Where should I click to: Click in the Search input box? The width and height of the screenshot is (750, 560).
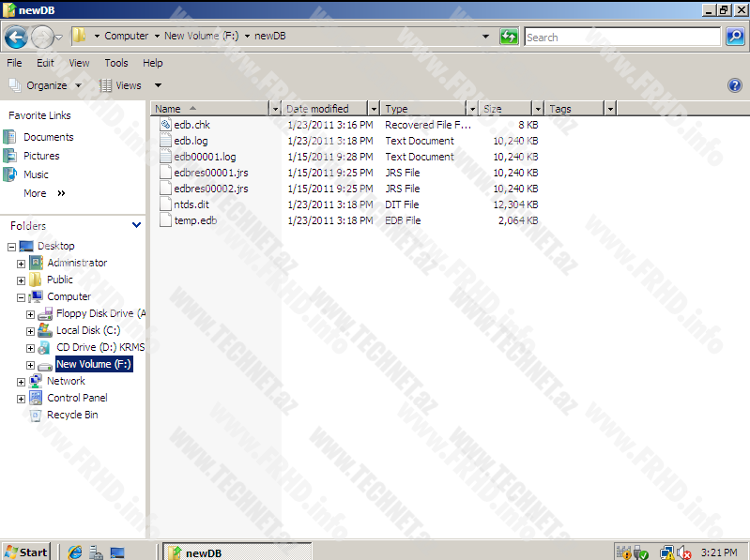[621, 38]
